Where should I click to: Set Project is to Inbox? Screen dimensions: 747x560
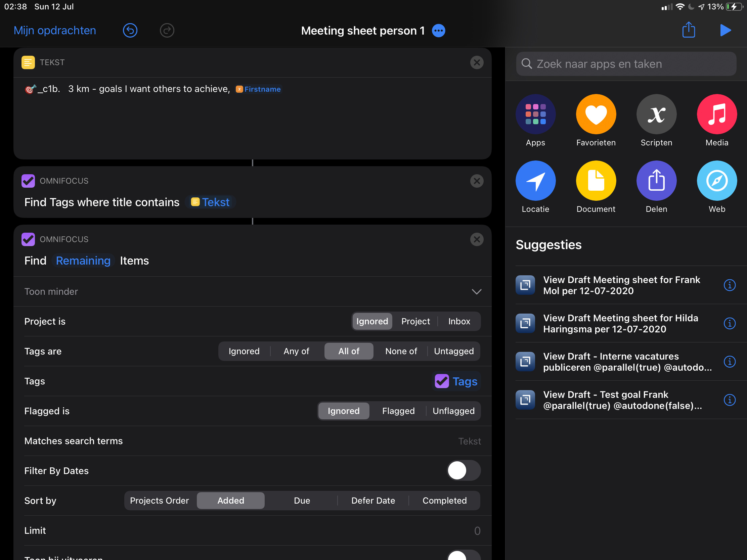click(459, 321)
